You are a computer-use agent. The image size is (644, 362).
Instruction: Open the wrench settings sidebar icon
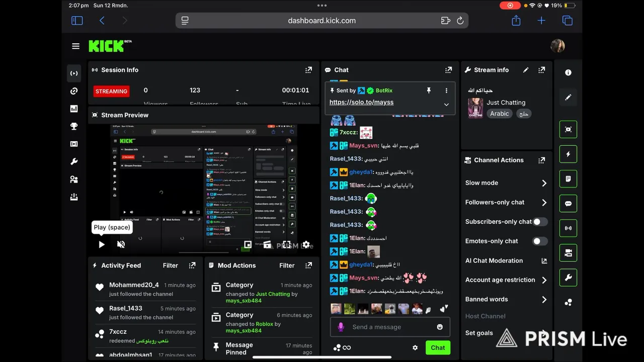(74, 162)
